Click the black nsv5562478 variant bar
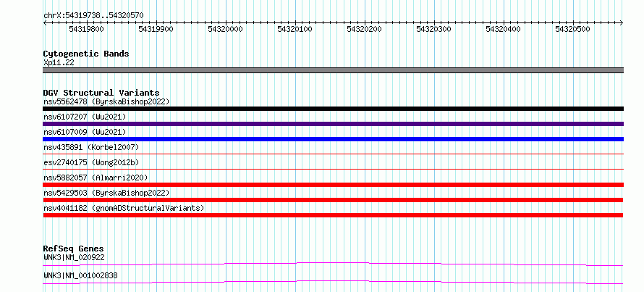644x292 pixels. coord(333,109)
